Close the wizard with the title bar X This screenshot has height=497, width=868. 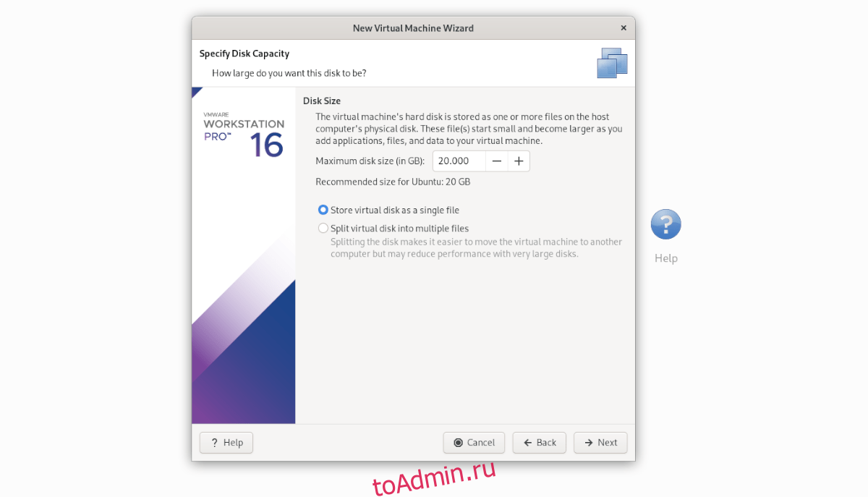624,28
